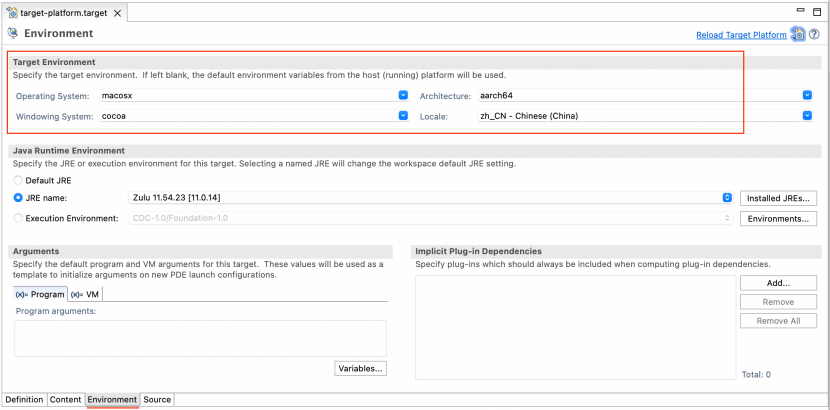Switch to the Program arguments tab
This screenshot has width=830, height=410.
point(40,294)
